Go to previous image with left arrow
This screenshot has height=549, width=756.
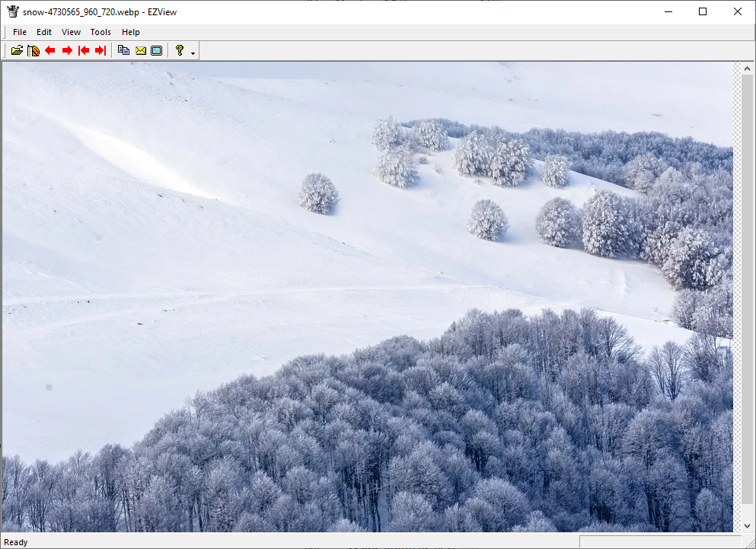[x=50, y=50]
